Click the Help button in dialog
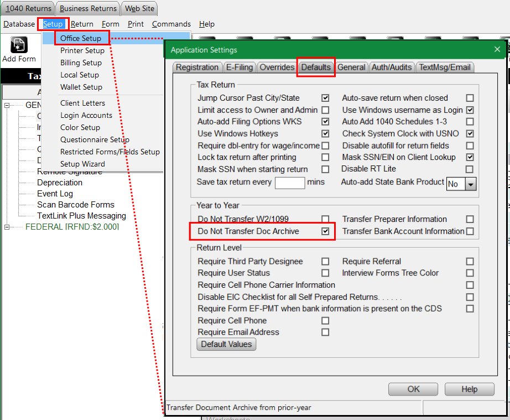Viewport: 510px width, 420px height. tap(469, 389)
